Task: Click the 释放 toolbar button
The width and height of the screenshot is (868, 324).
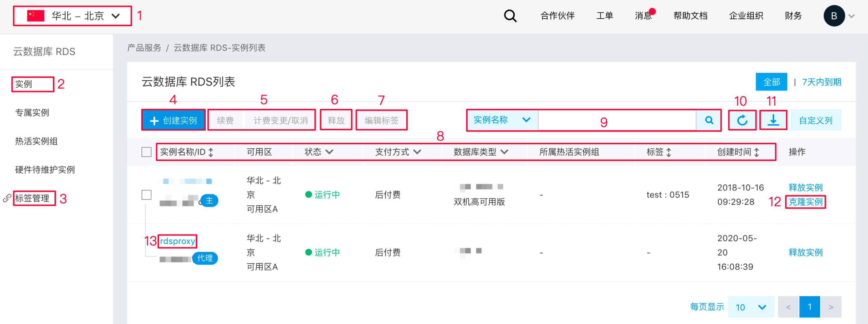Action: point(336,120)
